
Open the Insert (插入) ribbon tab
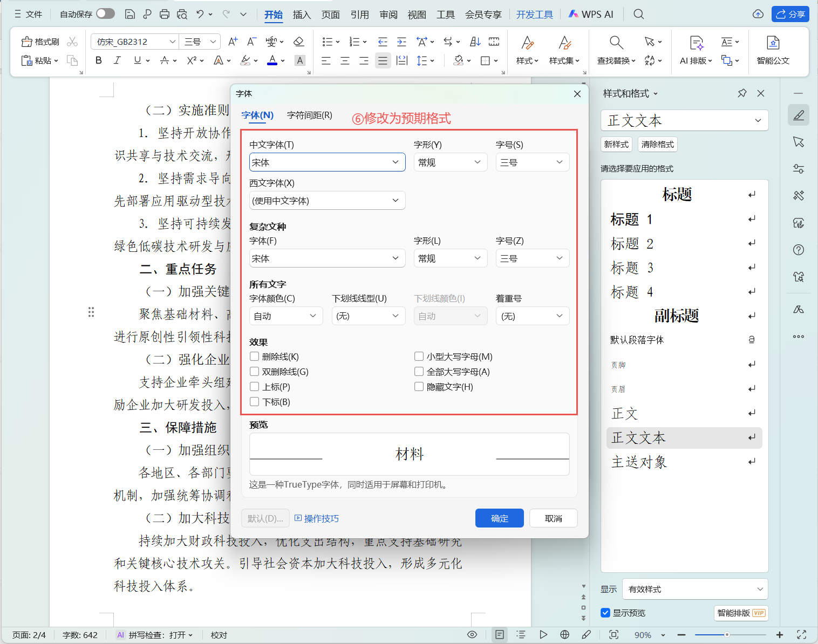point(302,15)
